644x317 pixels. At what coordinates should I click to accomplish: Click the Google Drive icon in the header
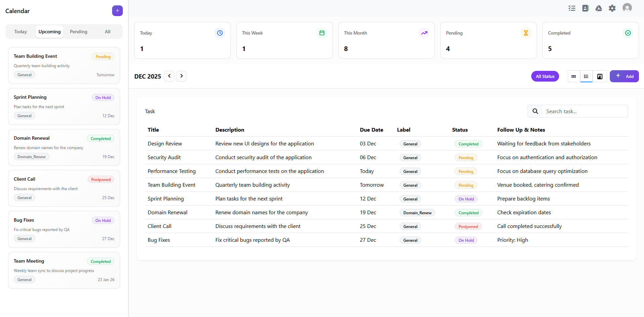pos(599,8)
